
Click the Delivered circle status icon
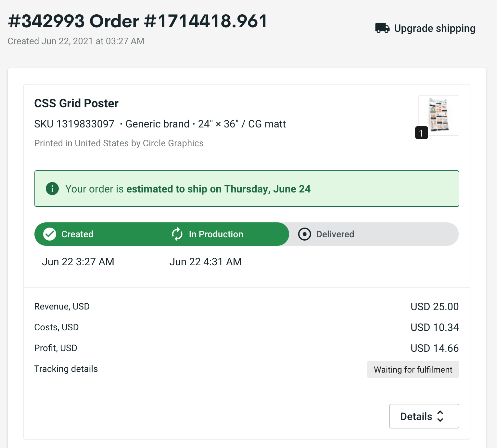[x=304, y=234]
